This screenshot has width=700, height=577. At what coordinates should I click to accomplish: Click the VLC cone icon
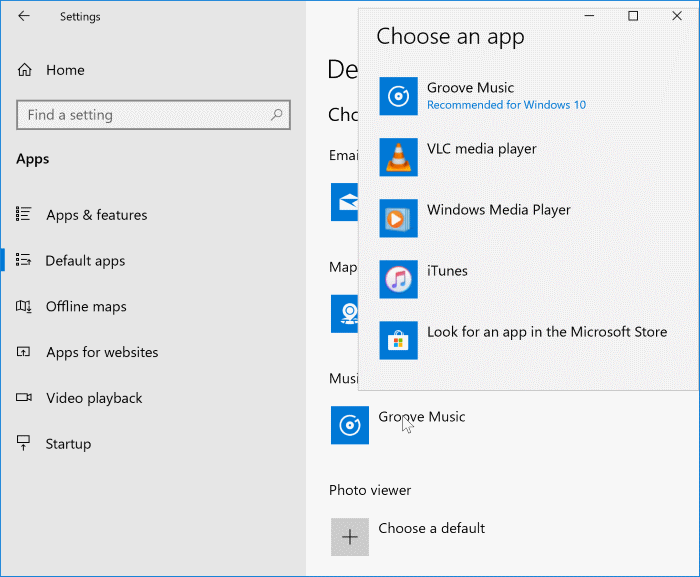(x=399, y=157)
